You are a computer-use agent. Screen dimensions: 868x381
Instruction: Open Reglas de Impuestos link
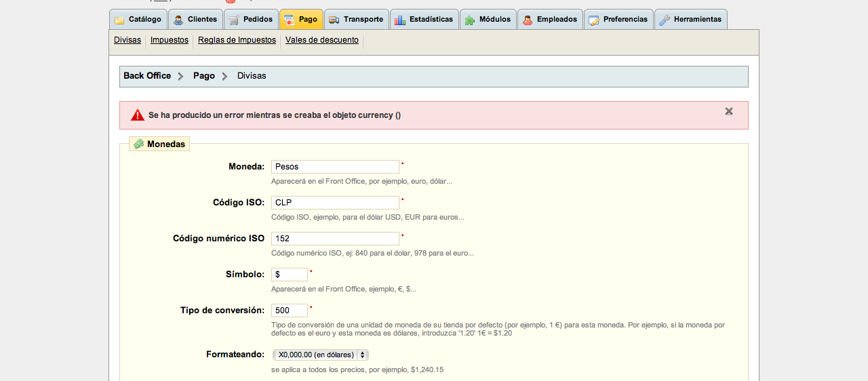pos(237,40)
